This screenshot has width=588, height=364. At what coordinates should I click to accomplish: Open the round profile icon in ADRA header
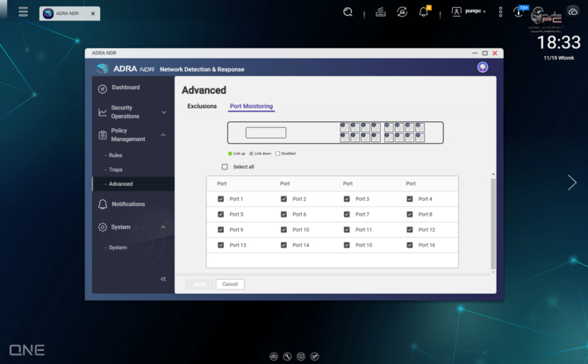click(x=483, y=68)
